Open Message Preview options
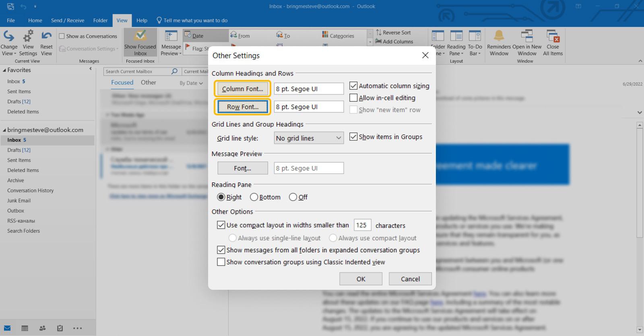Screen dimensions: 644x336 pyautogui.click(x=171, y=43)
